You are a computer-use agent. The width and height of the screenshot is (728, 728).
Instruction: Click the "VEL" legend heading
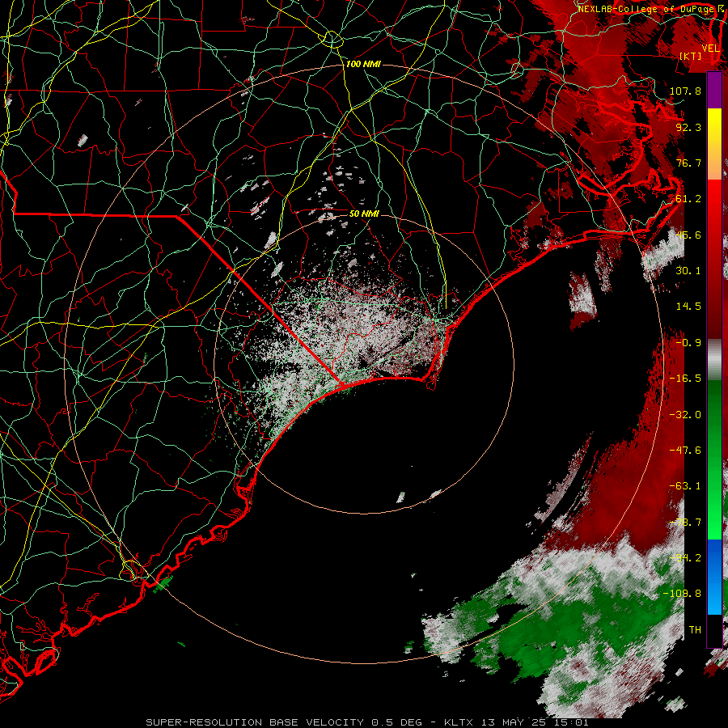pos(711,49)
